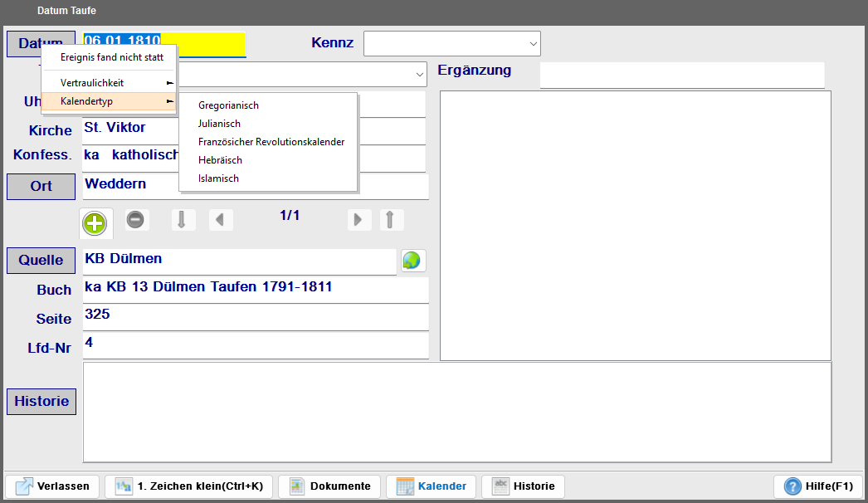Screen dimensions: 868x503
Task: Click the move up arrow icon
Action: coord(392,220)
